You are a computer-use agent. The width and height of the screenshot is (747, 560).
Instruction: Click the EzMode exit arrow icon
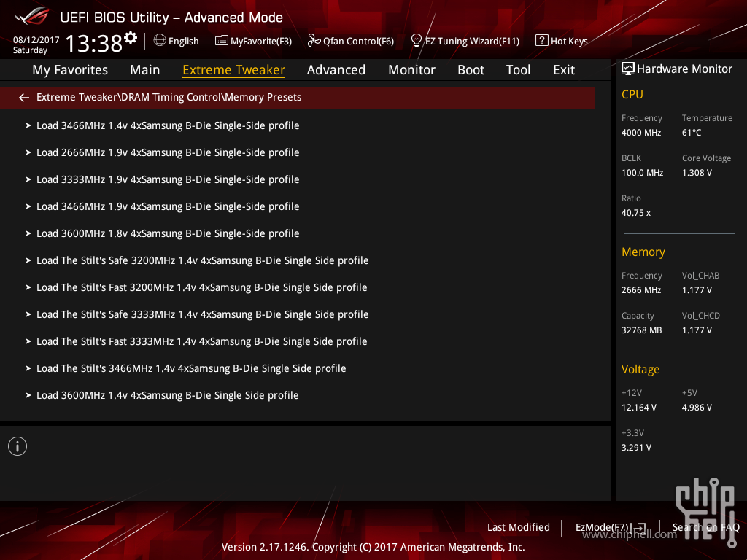click(x=640, y=528)
